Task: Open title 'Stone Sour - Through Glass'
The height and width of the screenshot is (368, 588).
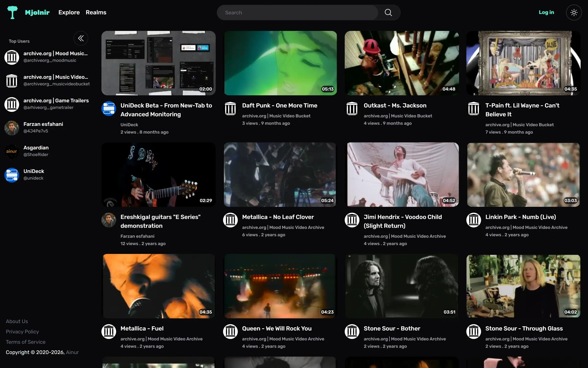Action: [524, 329]
